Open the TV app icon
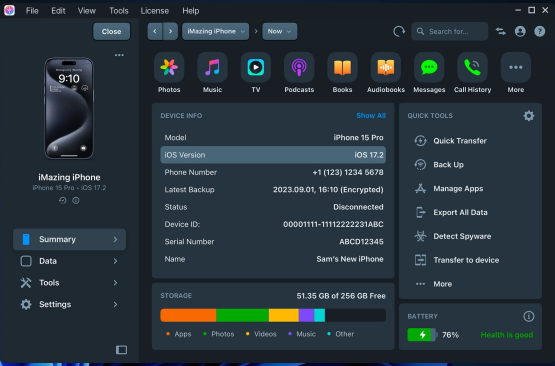555x366 pixels. tap(256, 67)
